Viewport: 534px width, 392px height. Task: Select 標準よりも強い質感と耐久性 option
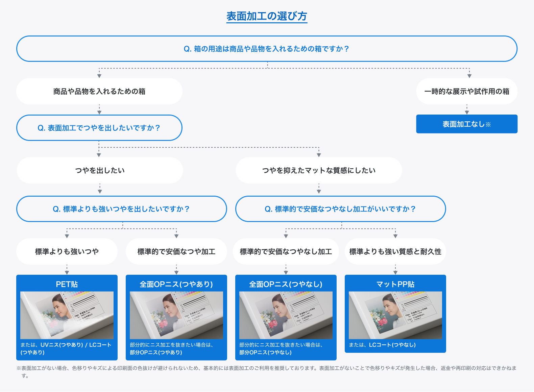395,251
